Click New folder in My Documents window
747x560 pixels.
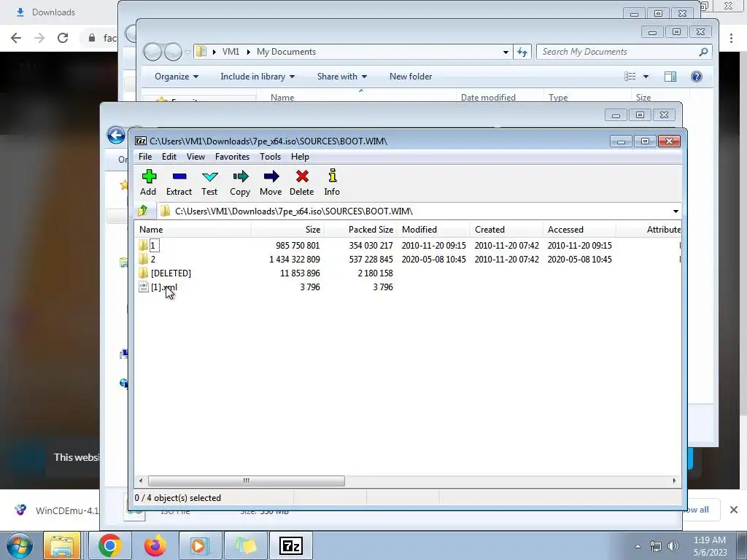tap(410, 76)
